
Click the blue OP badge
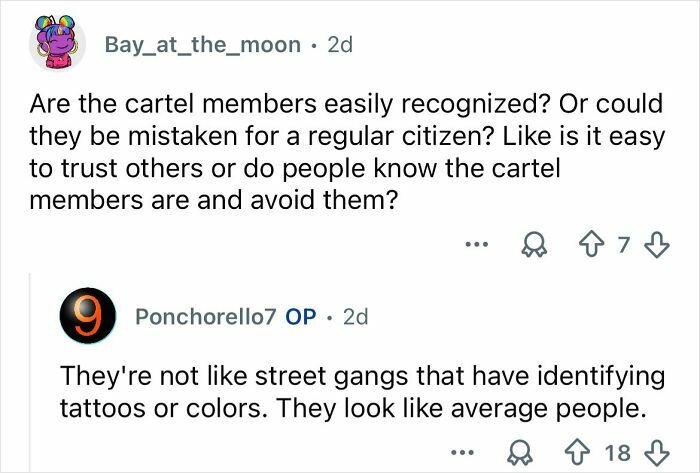(301, 317)
